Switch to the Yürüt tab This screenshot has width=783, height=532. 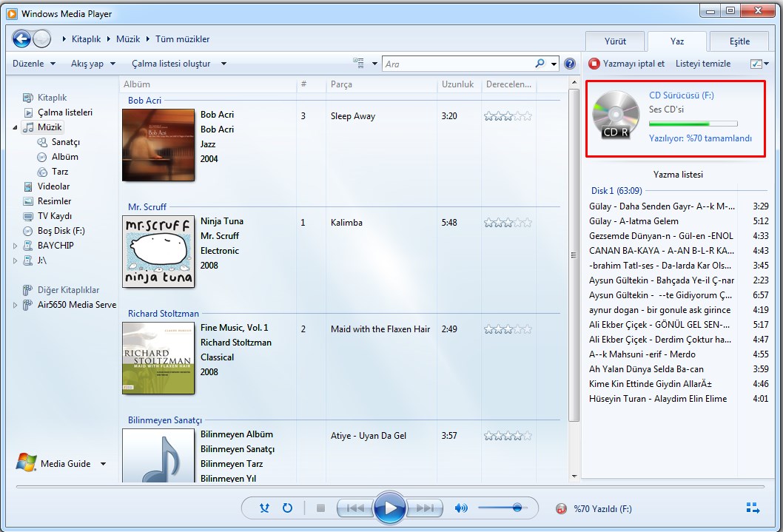tap(615, 41)
